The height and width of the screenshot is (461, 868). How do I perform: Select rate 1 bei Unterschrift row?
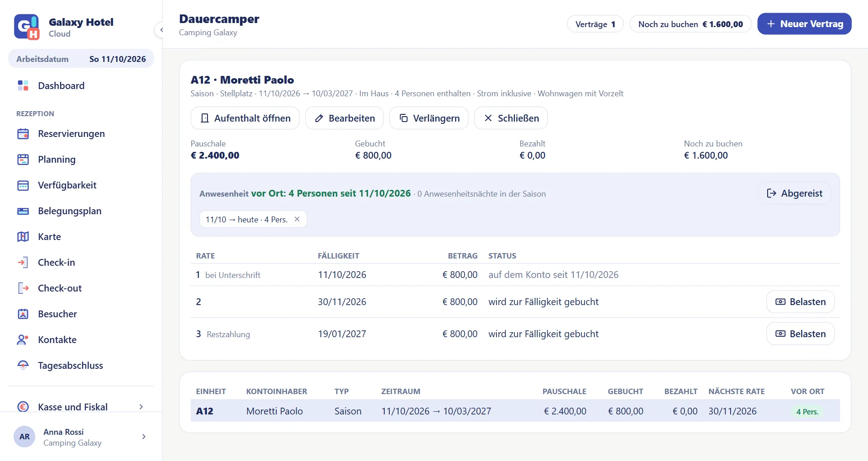click(515, 275)
